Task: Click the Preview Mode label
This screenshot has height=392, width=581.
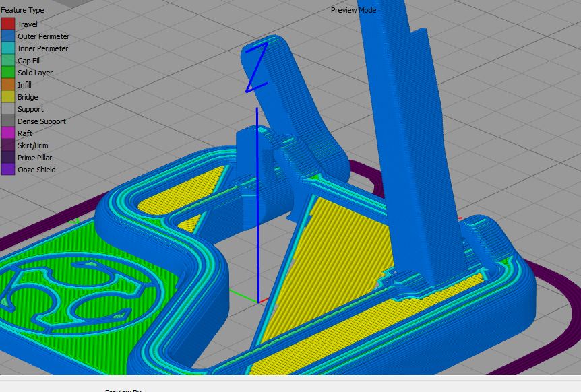Action: click(353, 10)
